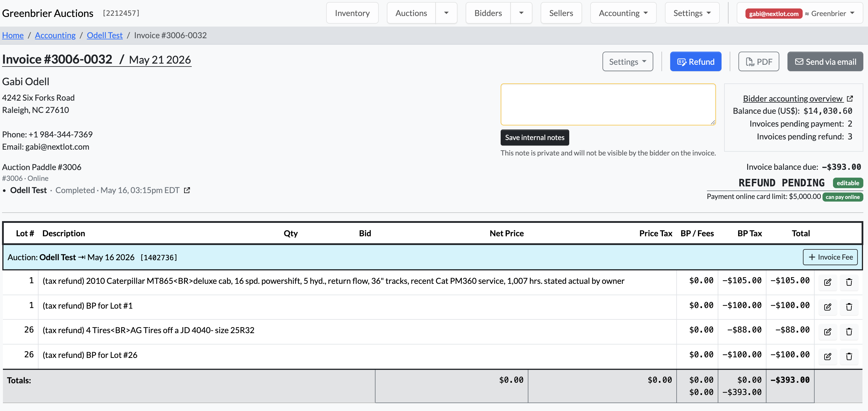Viewport: 868px width, 411px height.
Task: Open Accounting nav dropdown
Action: pos(623,13)
